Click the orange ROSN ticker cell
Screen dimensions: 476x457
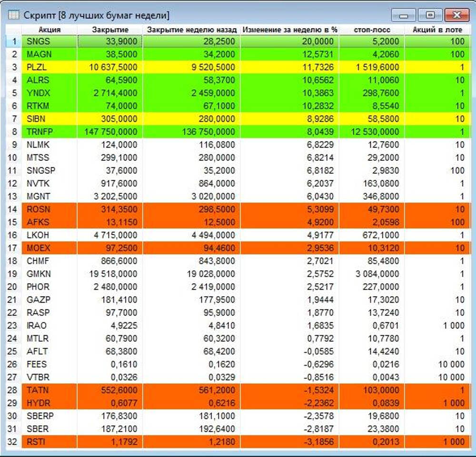coord(38,209)
